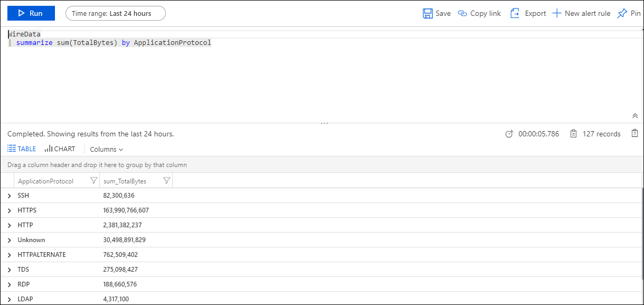Viewport: 644px width, 305px height.
Task: Run the WireData query
Action: [31, 13]
